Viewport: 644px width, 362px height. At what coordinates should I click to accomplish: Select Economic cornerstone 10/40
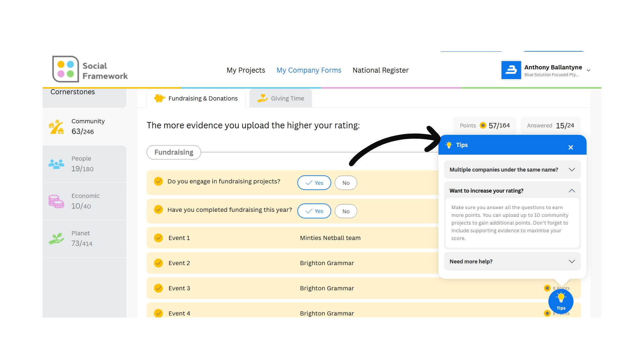[85, 201]
